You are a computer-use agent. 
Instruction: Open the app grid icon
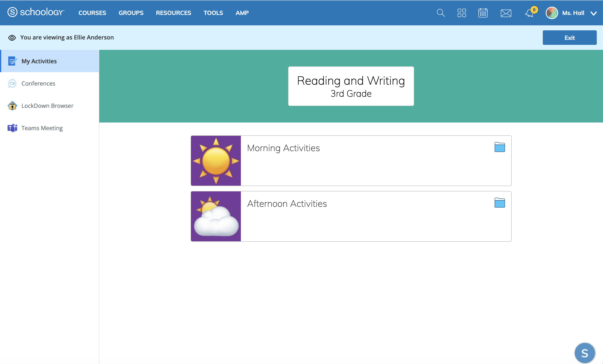click(462, 13)
